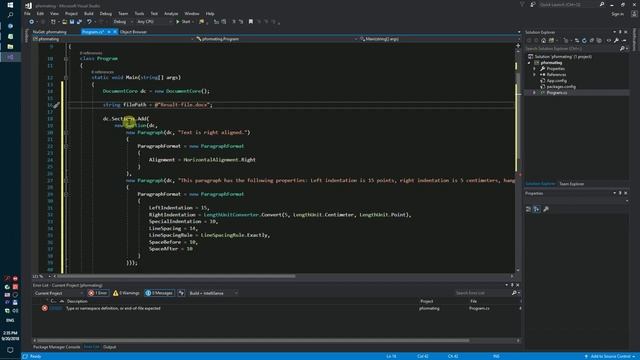Image resolution: width=640 pixels, height=360 pixels.
Task: Click Categorized icon in Properties panel
Action: pyautogui.click(x=528, y=209)
